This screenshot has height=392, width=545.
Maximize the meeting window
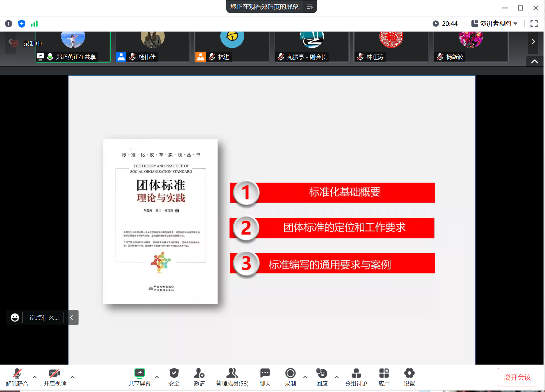click(x=520, y=8)
